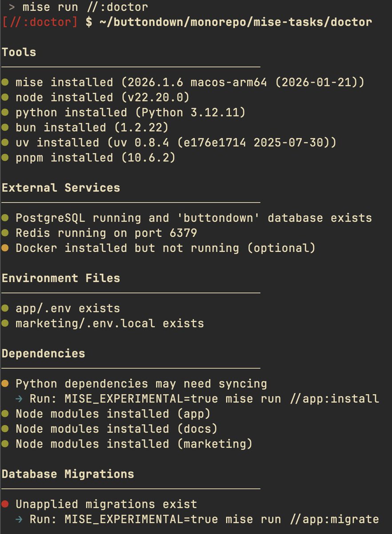Select 'Redis running on port 6379'
Viewport: 392px width, 534px height.
[106, 233]
